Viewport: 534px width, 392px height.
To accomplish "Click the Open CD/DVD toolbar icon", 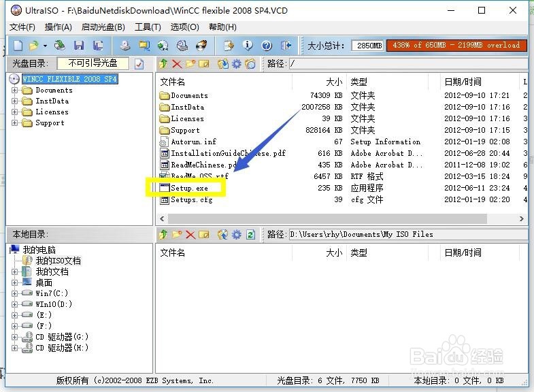I will 60,46.
